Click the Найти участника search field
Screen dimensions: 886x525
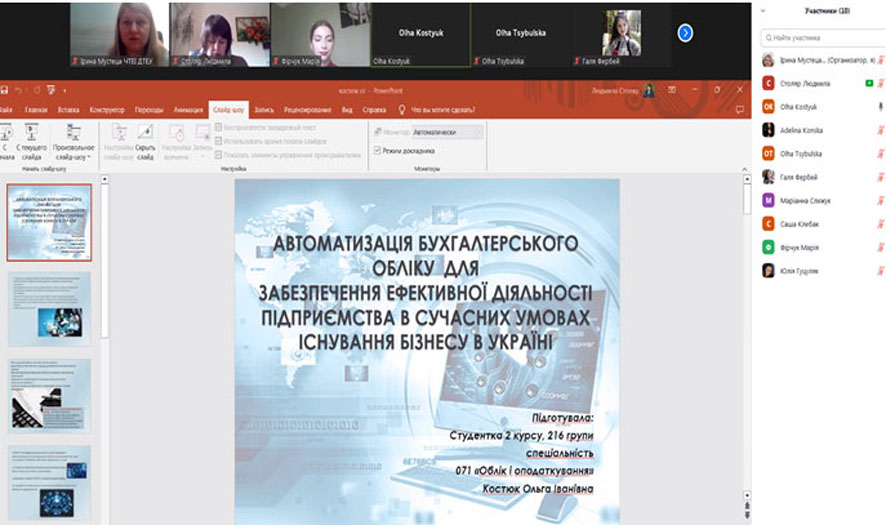[x=823, y=38]
